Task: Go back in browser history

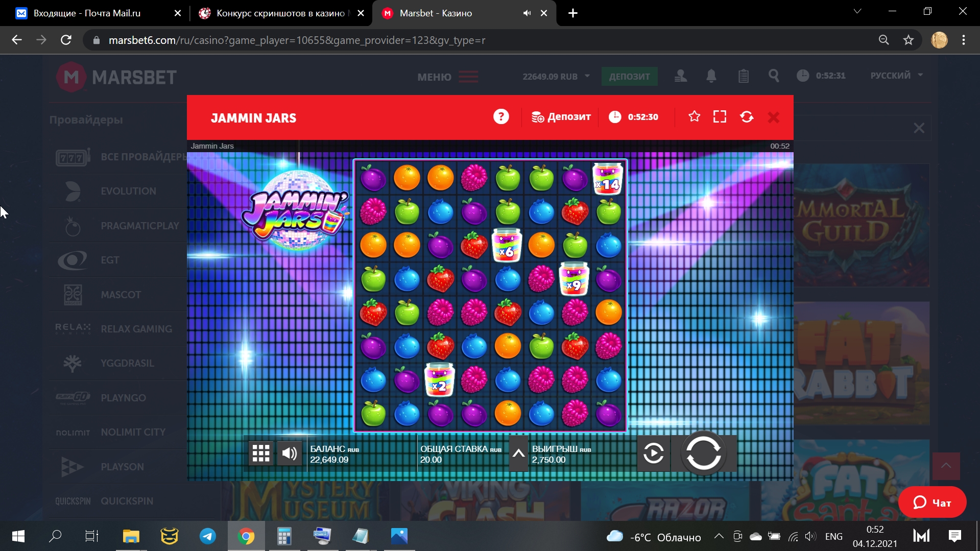Action: (17, 40)
